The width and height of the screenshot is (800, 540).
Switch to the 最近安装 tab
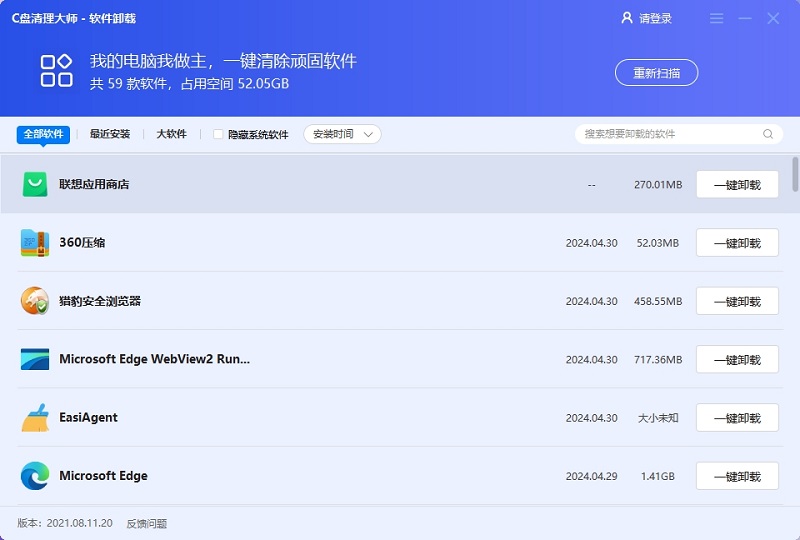click(110, 134)
